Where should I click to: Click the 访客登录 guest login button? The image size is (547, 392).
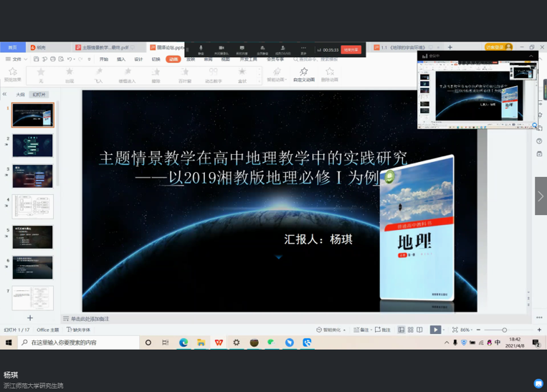(x=498, y=47)
